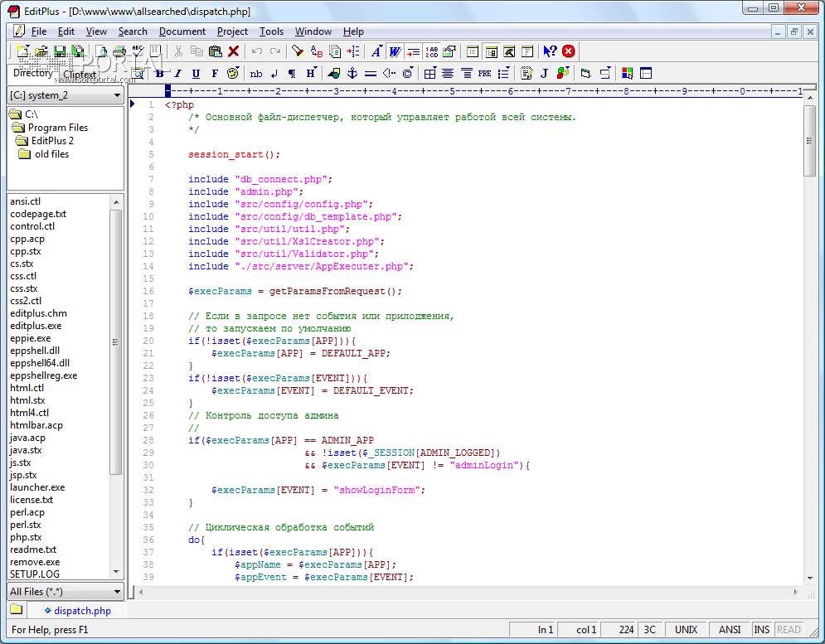Click the Save All toolbar icon

[77, 51]
